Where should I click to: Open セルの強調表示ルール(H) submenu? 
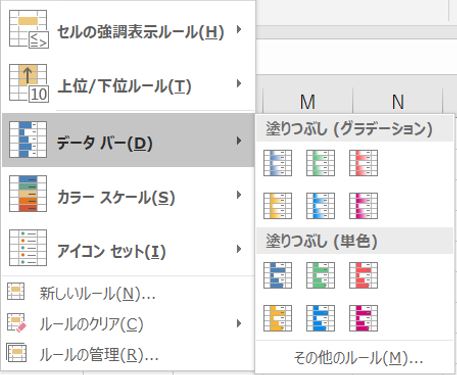point(128,29)
